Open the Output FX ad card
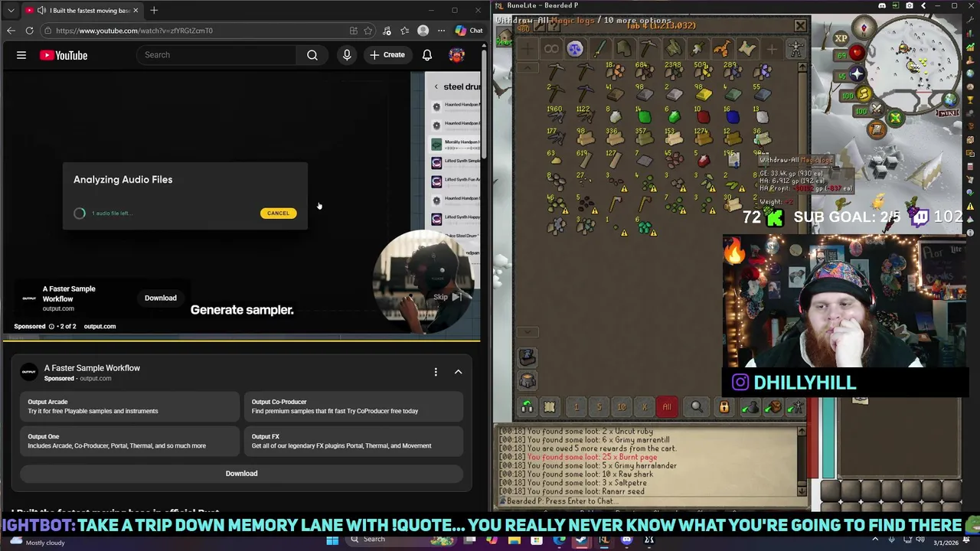Image resolution: width=980 pixels, height=551 pixels. (x=354, y=441)
